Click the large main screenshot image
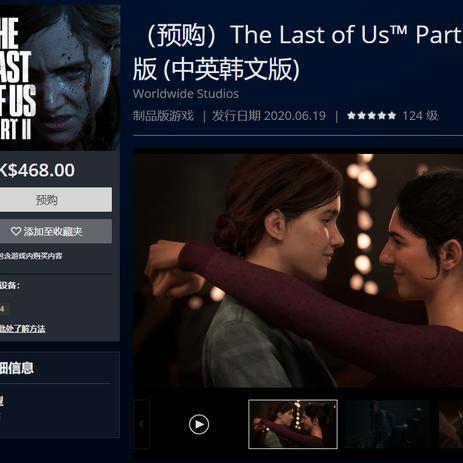This screenshot has height=463, width=463. pos(298,270)
